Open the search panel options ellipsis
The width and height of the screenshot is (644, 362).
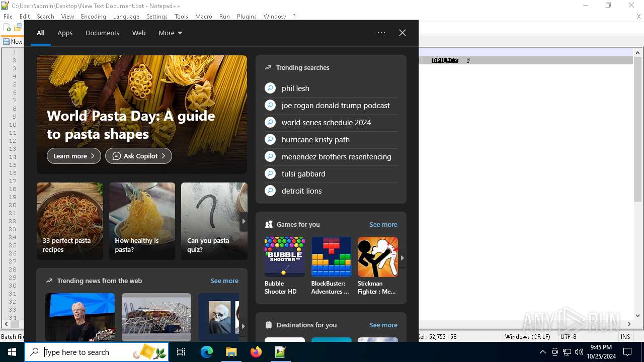pyautogui.click(x=381, y=33)
